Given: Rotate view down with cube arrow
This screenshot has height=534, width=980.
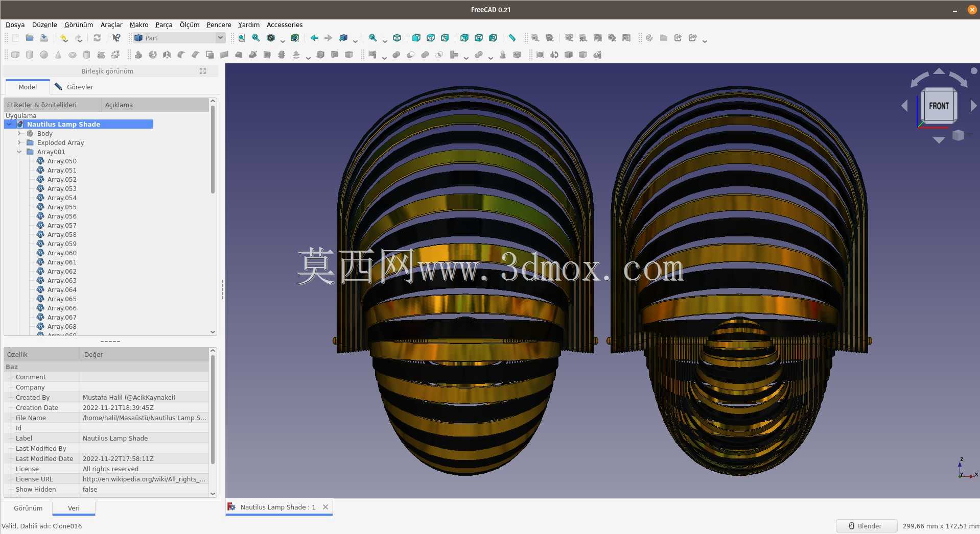Looking at the screenshot, I should [x=939, y=140].
